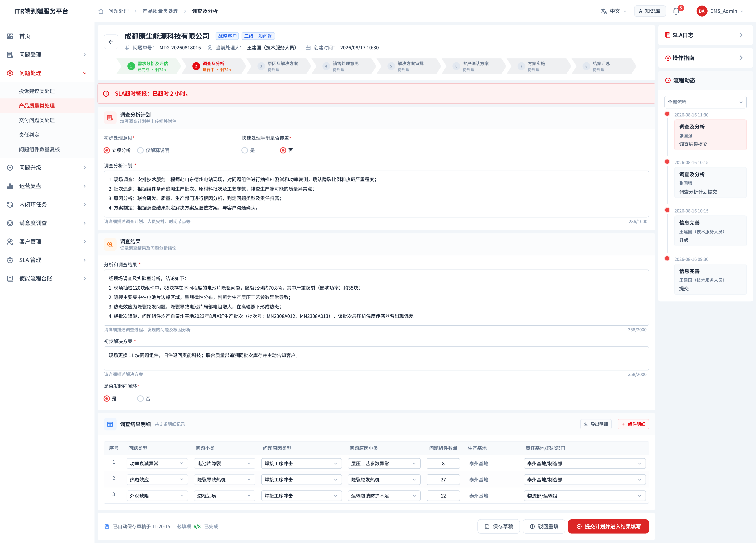Image resolution: width=756 pixels, height=543 pixels.
Task: Click the 驳回重填 button
Action: (544, 526)
